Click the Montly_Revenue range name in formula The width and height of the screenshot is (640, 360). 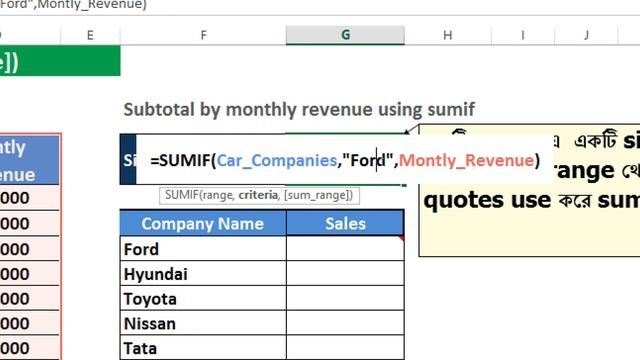point(467,160)
